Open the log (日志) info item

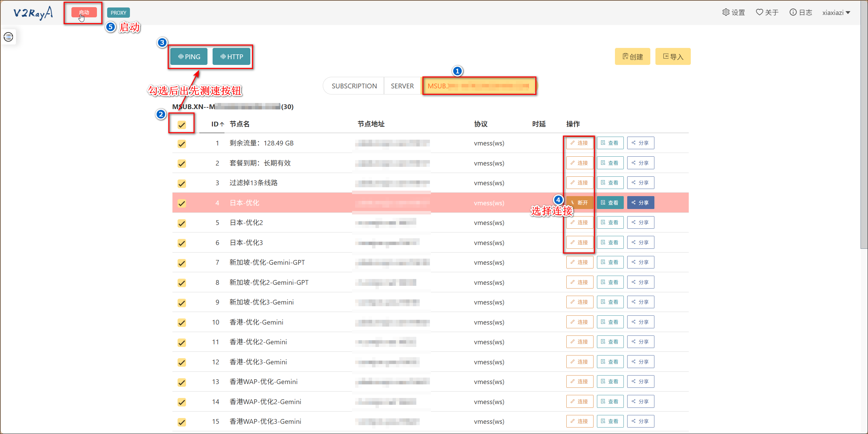pyautogui.click(x=801, y=13)
